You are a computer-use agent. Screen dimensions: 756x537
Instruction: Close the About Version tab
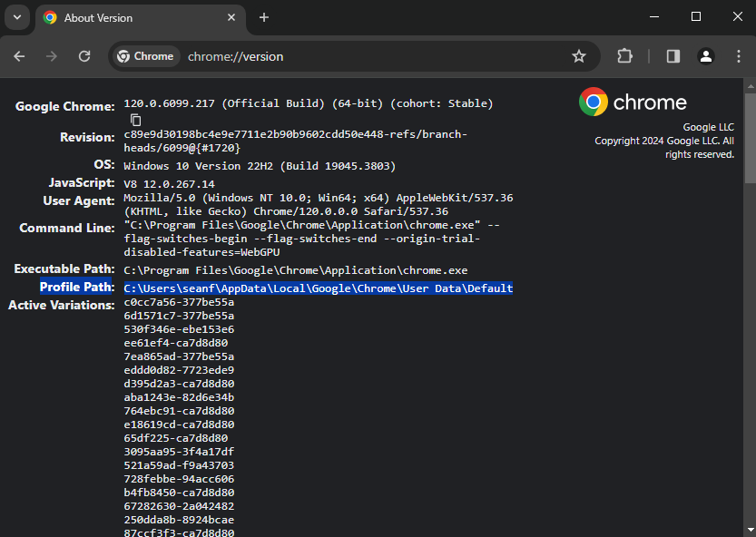[x=231, y=18]
